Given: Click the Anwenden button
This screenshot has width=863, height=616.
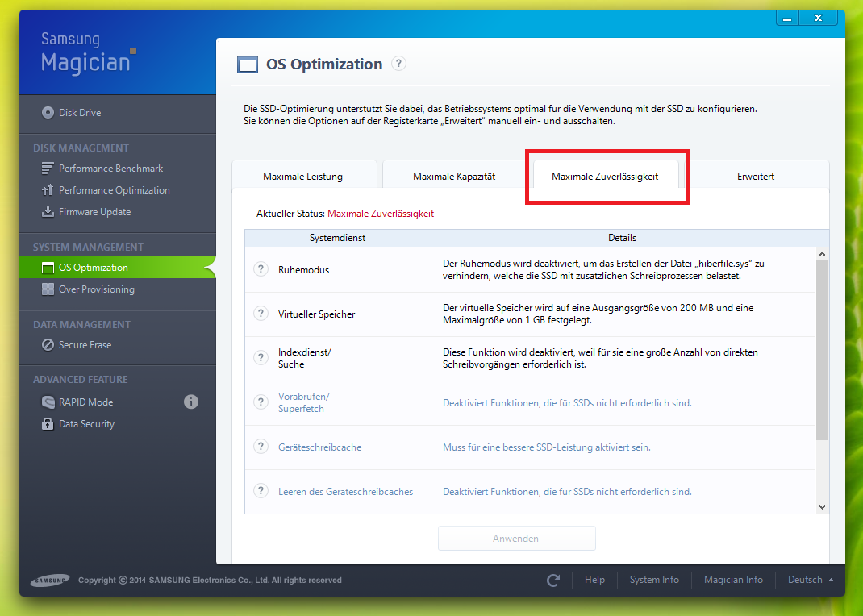Looking at the screenshot, I should coord(516,539).
